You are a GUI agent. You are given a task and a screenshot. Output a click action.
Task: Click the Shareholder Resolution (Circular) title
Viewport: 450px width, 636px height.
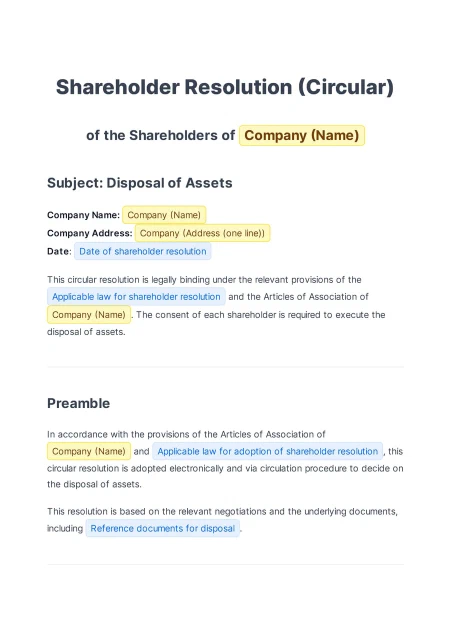pyautogui.click(x=225, y=87)
